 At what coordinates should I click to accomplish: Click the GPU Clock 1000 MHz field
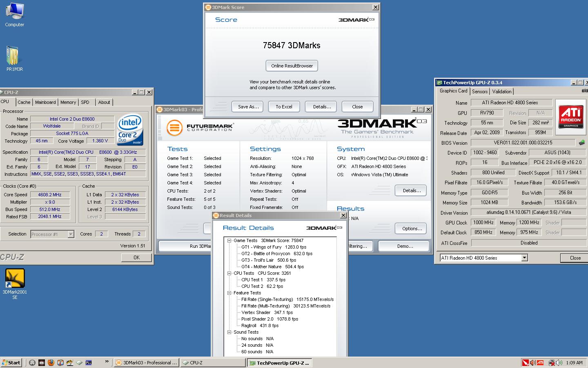pos(483,222)
